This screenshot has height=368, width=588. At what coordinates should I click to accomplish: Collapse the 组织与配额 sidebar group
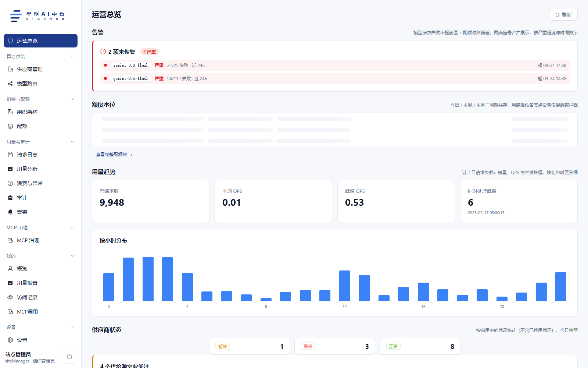pyautogui.click(x=72, y=99)
